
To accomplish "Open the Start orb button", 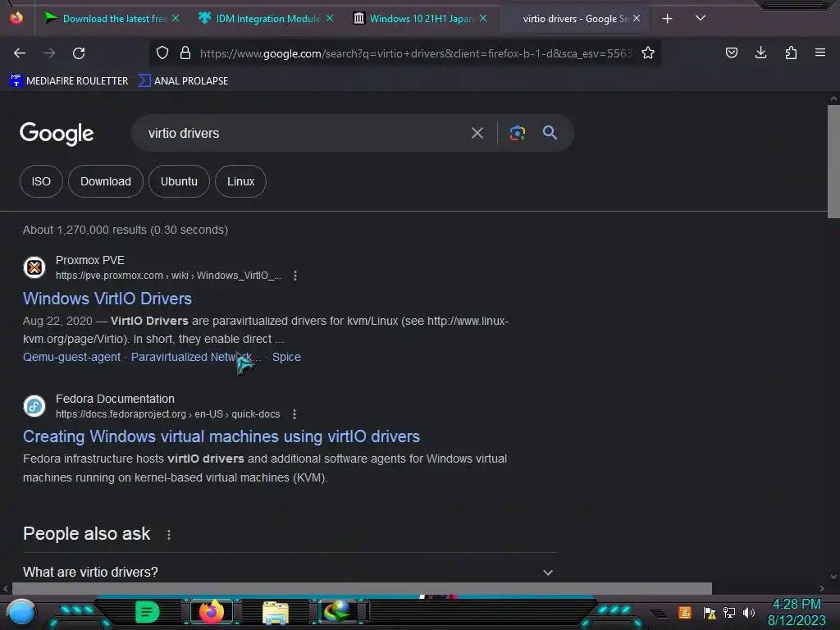I will pyautogui.click(x=21, y=612).
